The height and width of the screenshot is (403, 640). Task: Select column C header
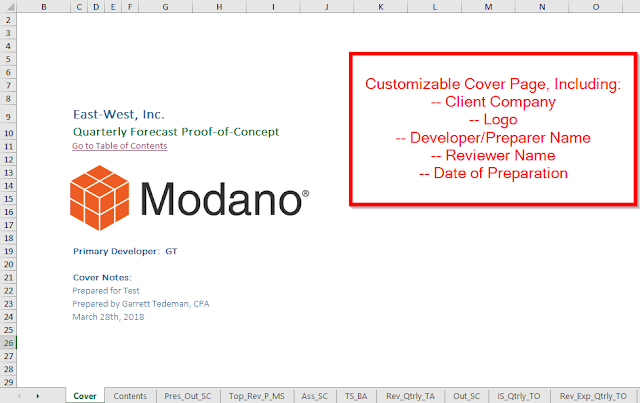pos(79,7)
